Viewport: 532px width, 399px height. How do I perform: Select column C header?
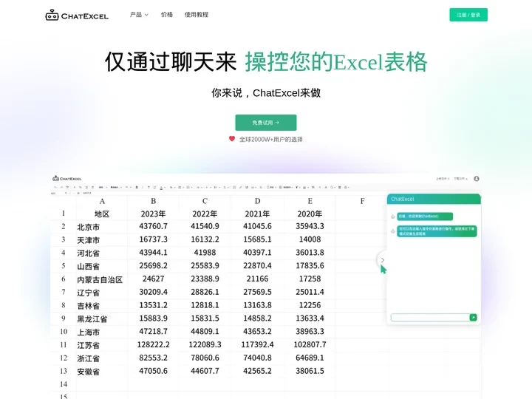tap(205, 201)
